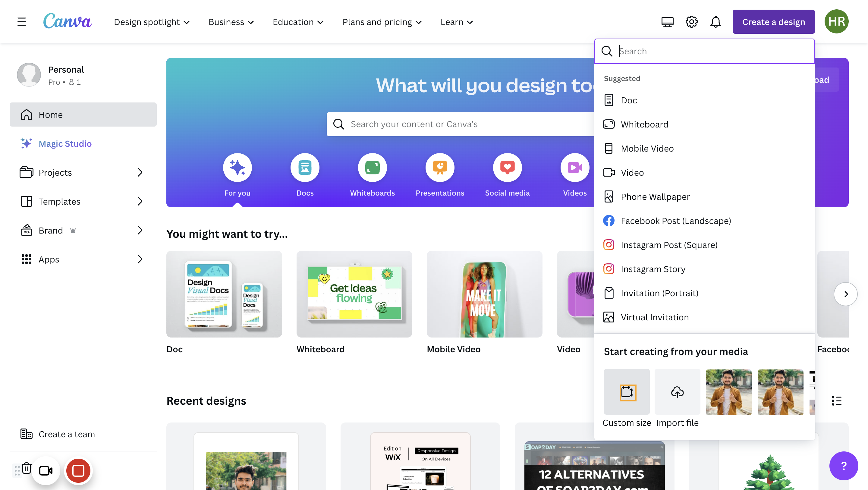Screen dimensions: 868x490
Task: Open the hamburger menu icon
Action: tap(22, 22)
